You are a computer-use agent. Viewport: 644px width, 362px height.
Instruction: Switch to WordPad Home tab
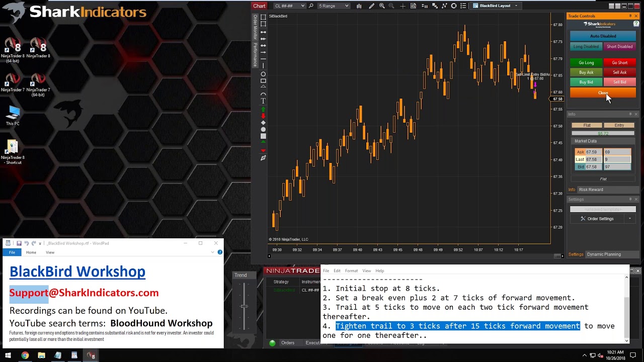click(x=31, y=252)
